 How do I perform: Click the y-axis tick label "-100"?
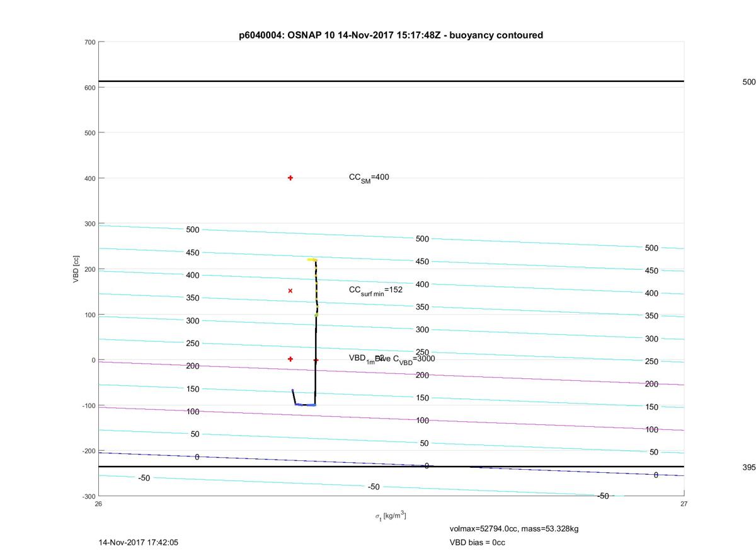point(88,405)
